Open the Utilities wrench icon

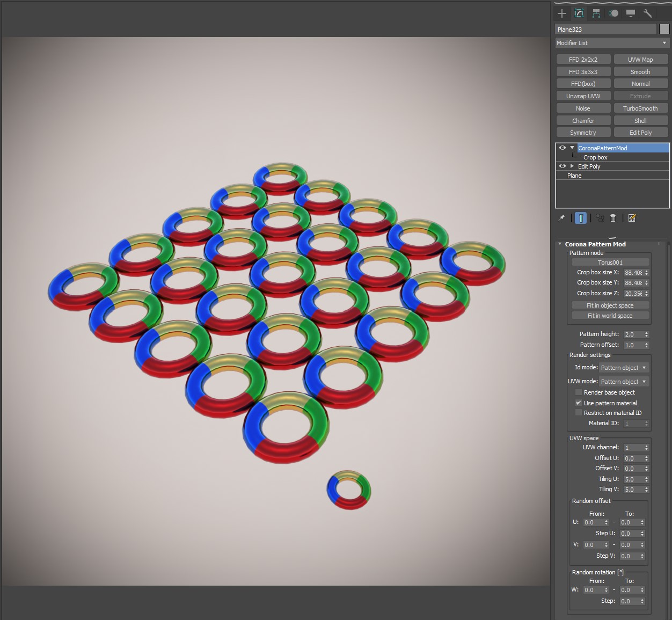point(648,13)
